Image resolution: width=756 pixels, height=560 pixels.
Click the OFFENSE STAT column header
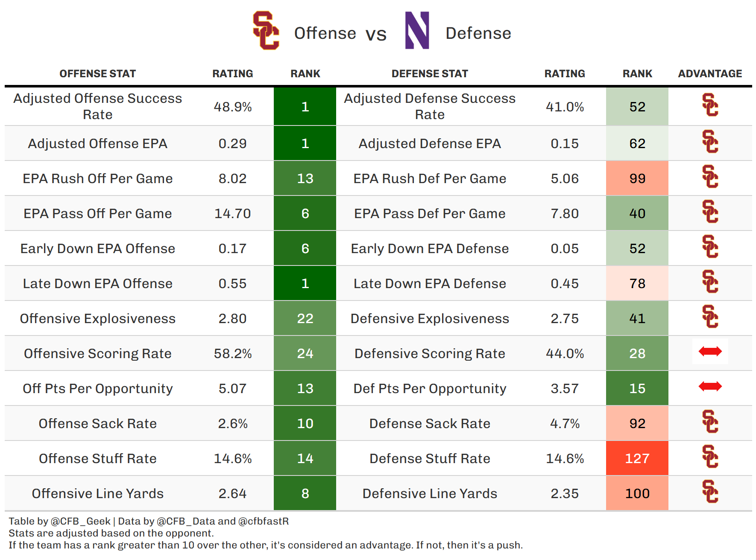[x=97, y=74]
